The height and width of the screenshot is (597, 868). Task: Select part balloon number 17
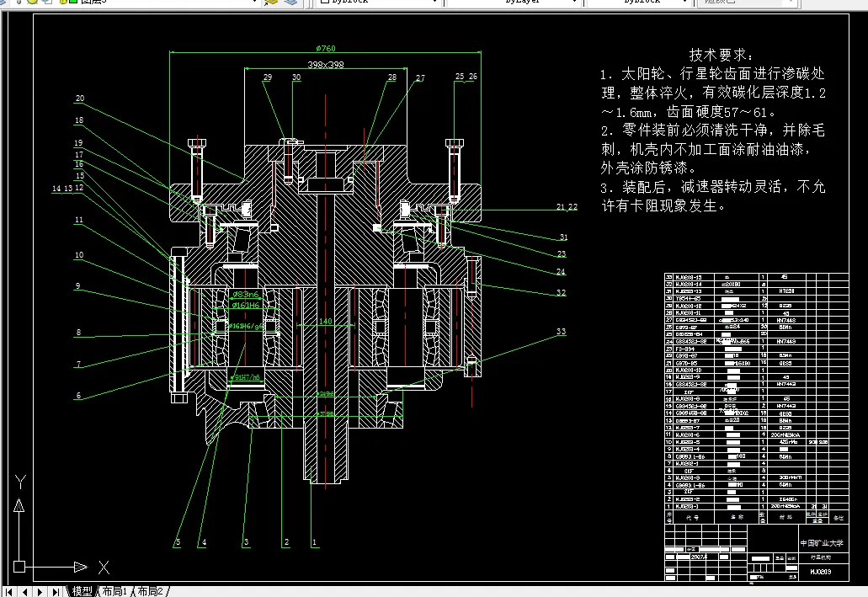click(x=79, y=154)
